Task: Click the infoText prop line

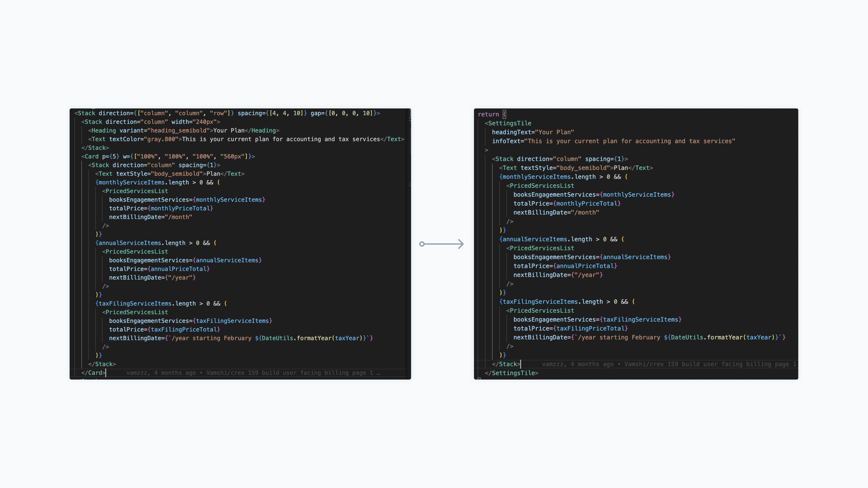Action: pyautogui.click(x=614, y=141)
